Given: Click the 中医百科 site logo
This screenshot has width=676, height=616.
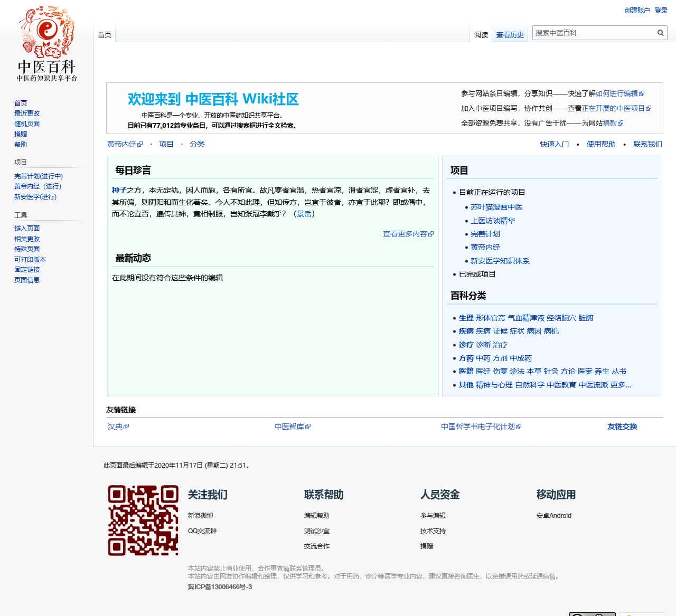Looking at the screenshot, I should point(46,44).
